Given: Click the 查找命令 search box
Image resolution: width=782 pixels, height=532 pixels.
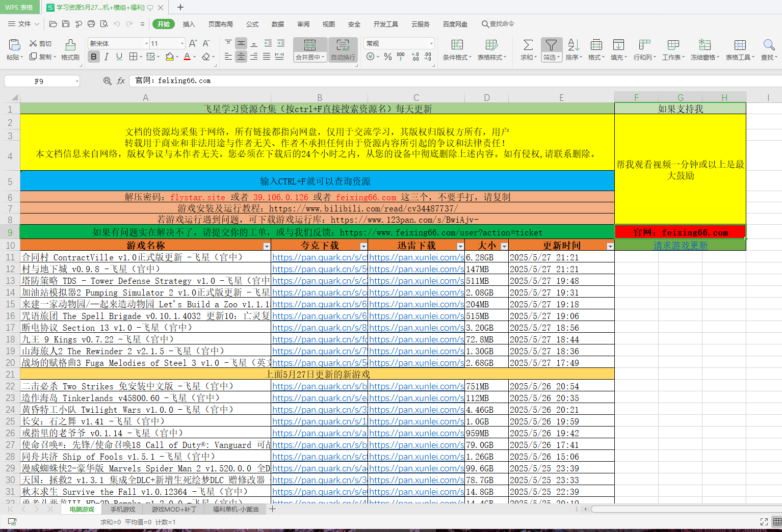Looking at the screenshot, I should [x=498, y=24].
